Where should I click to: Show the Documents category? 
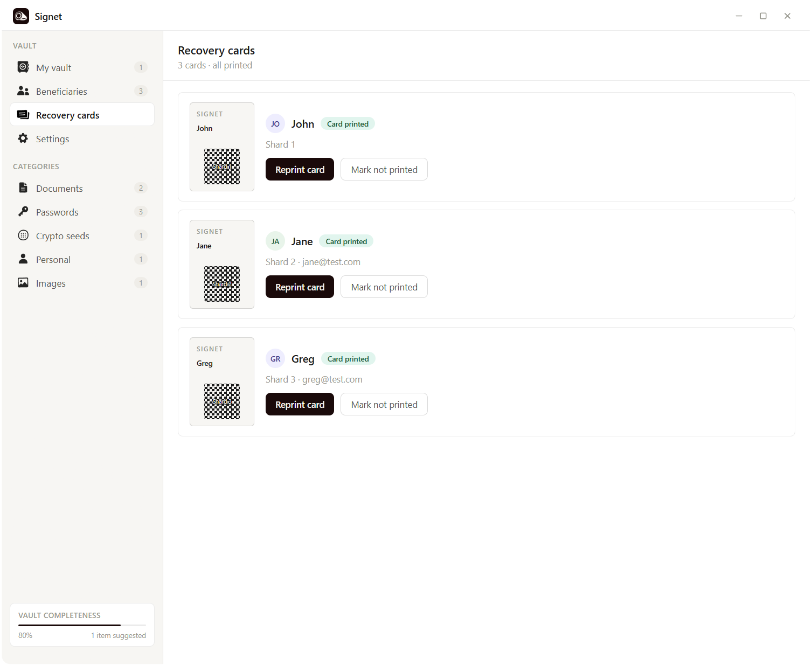click(x=82, y=188)
